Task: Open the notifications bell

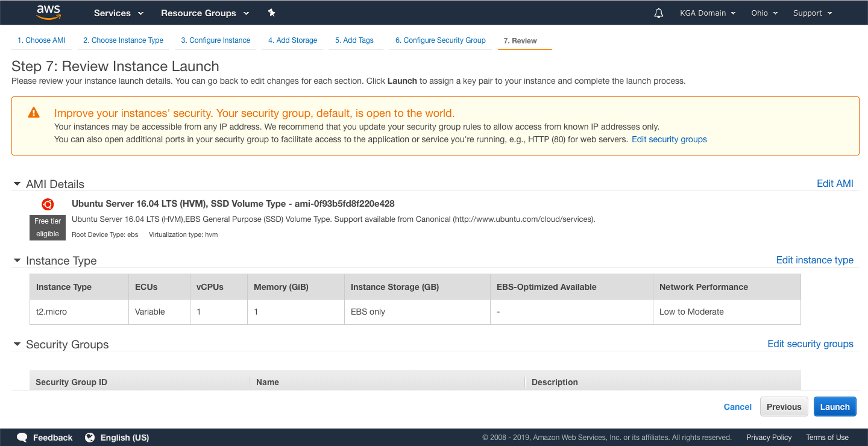Action: pyautogui.click(x=658, y=13)
